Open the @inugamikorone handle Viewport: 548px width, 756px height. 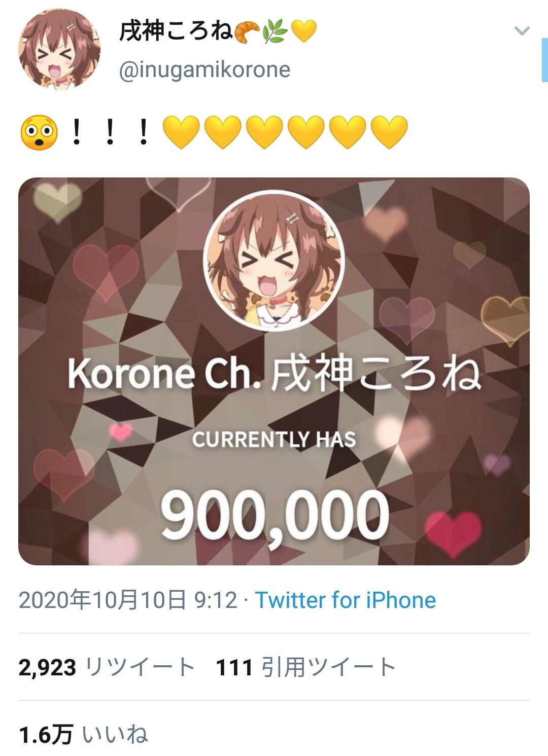204,70
